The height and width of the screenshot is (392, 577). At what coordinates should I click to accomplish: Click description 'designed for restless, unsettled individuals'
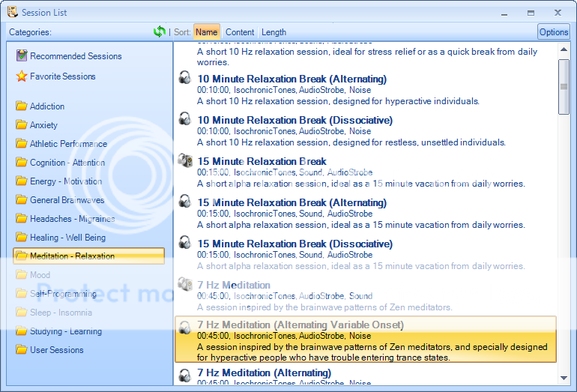point(417,142)
